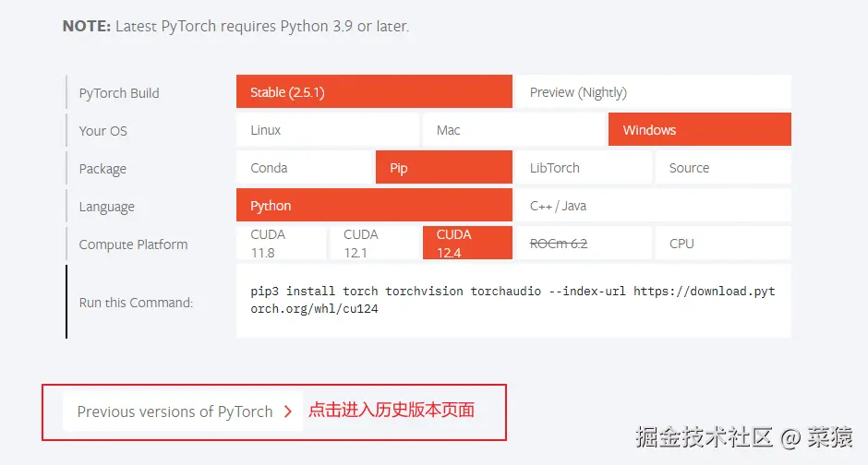This screenshot has height=465, width=868.
Task: Select the Stable (2.5.1) build option
Action: pos(374,91)
